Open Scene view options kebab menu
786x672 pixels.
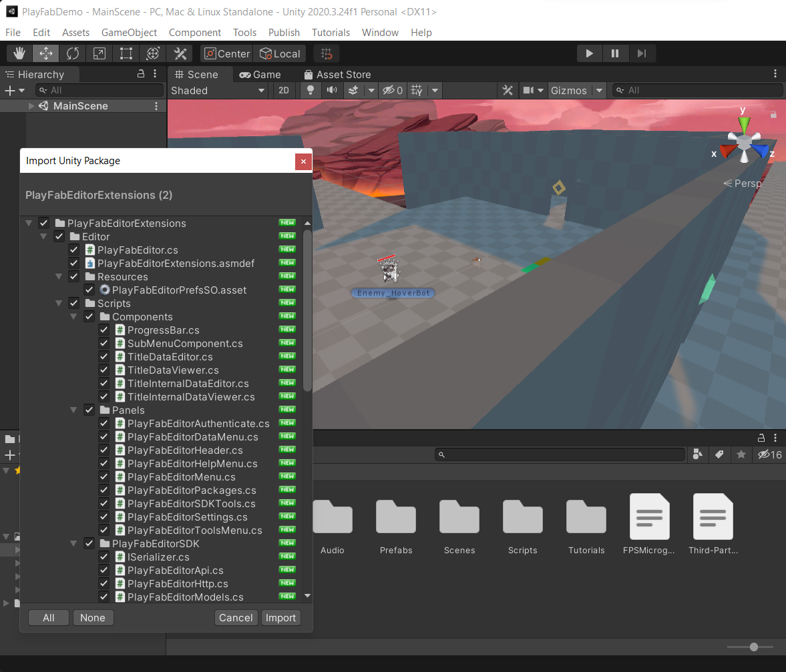(x=775, y=74)
